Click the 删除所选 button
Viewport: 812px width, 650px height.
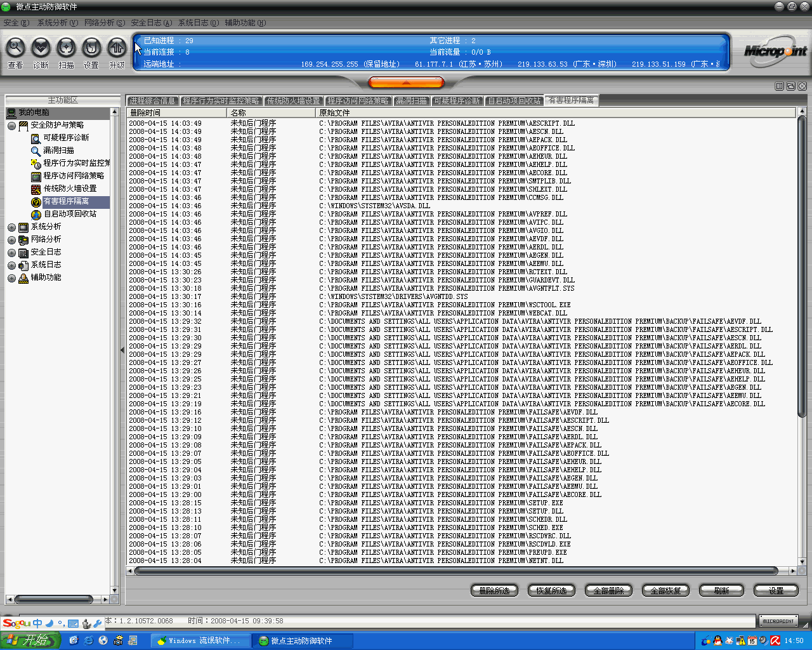[494, 590]
